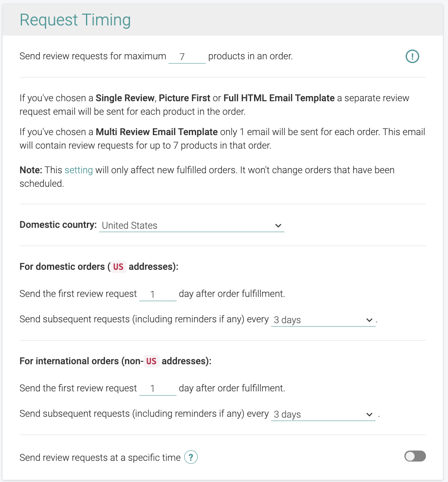
Task: Focus the domestic first review request day field
Action: pyautogui.click(x=158, y=294)
